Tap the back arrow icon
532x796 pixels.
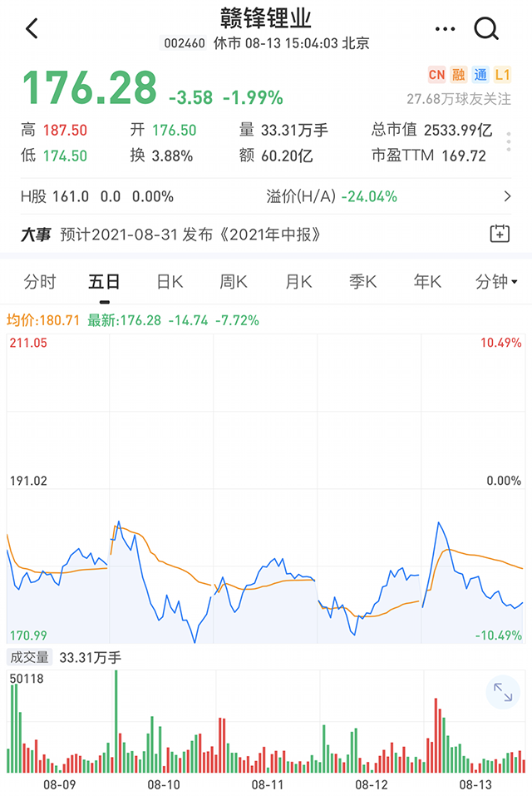click(x=32, y=29)
